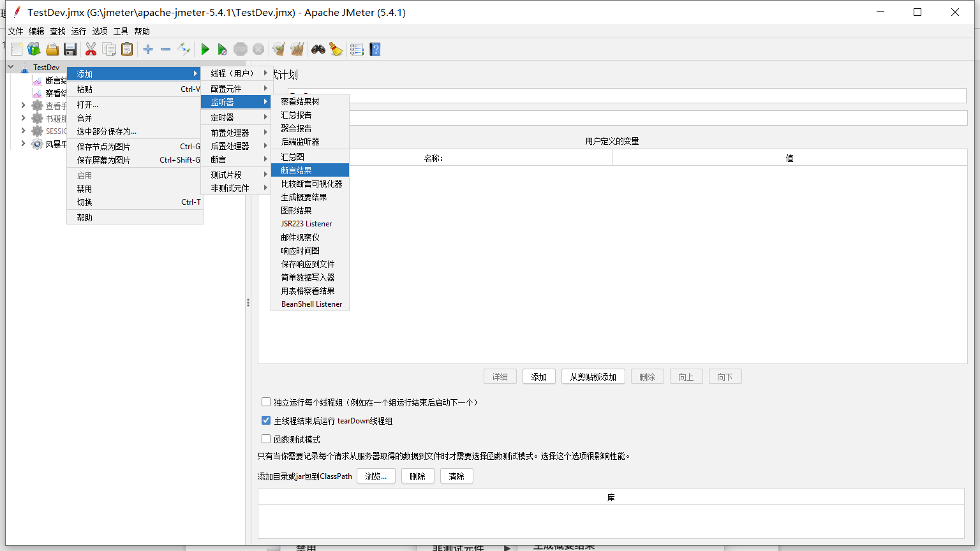Collapse all nodes with the minus icon

[166, 49]
